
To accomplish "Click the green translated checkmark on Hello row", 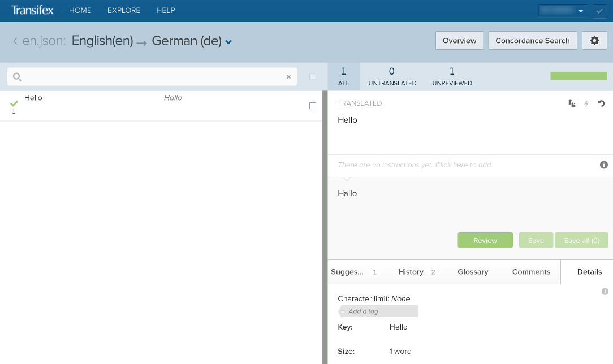I will click(x=14, y=103).
